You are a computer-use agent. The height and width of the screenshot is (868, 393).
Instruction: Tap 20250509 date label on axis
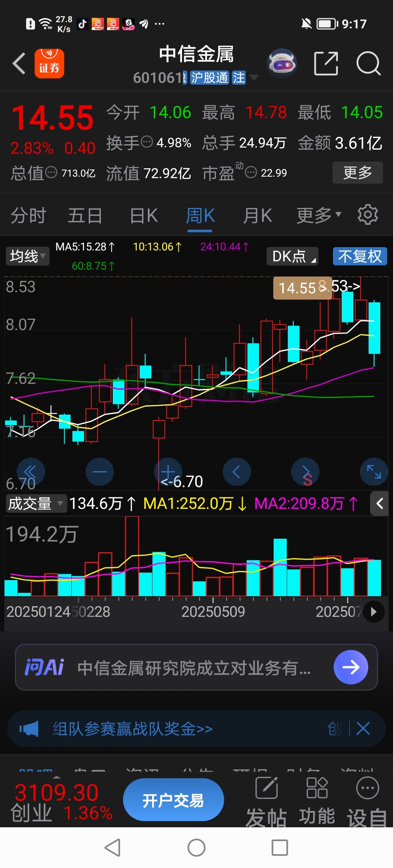pyautogui.click(x=213, y=612)
